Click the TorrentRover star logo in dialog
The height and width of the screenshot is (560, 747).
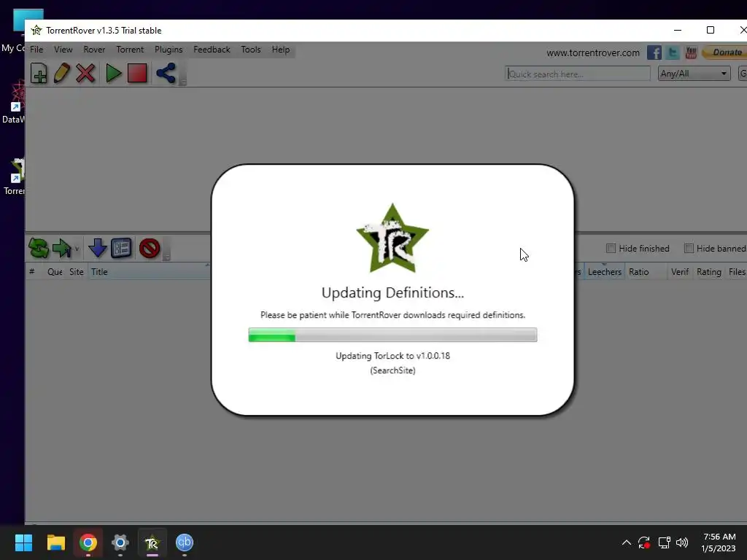(392, 238)
